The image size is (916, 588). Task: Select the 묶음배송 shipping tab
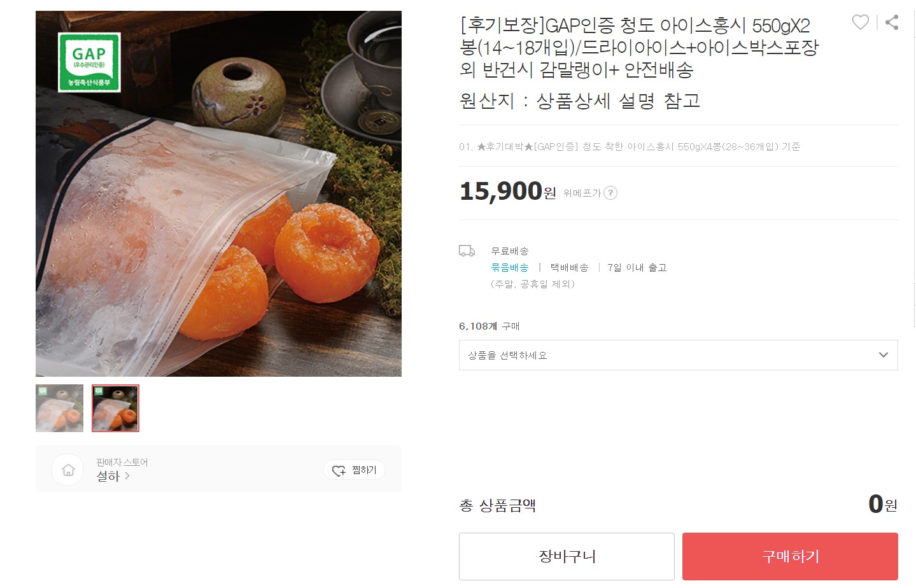click(x=509, y=267)
